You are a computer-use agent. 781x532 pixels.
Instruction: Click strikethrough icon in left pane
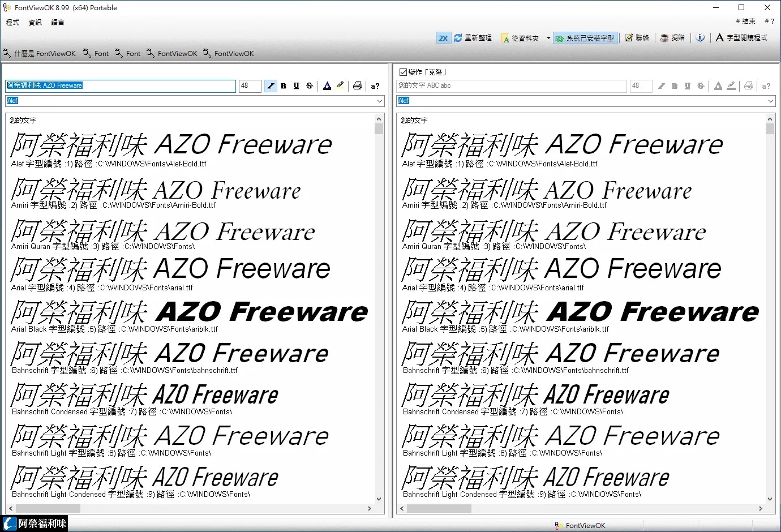tap(310, 86)
